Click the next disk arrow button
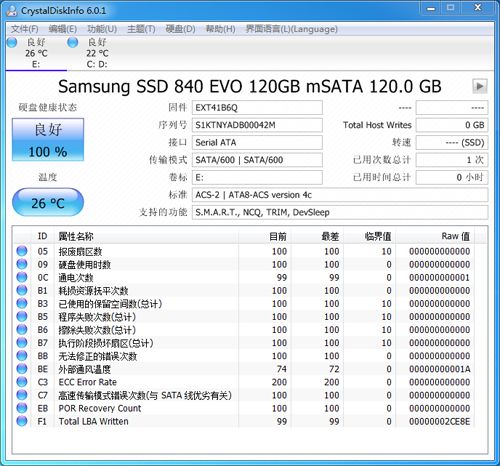 point(480,86)
